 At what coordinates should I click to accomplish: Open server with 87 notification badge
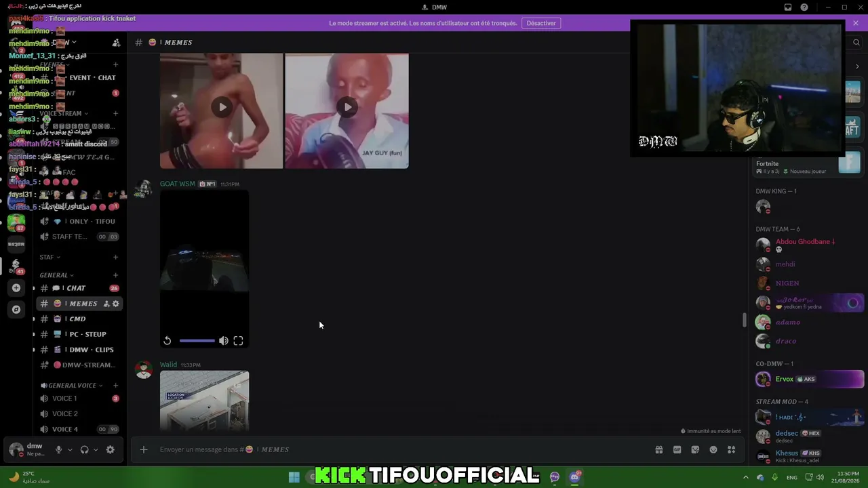(x=16, y=222)
